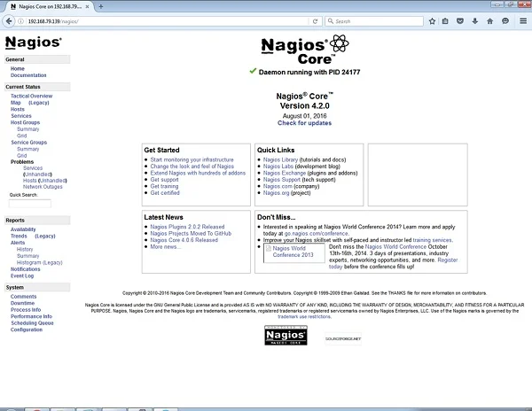This screenshot has height=411, width=532.
Task: Open Scheduling Queue
Action: 32,323
